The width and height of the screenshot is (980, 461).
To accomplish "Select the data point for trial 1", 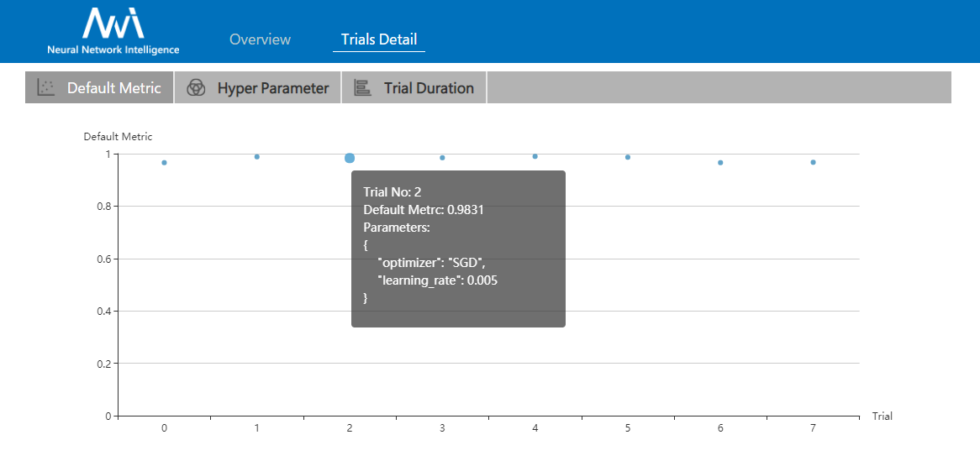I will tap(257, 157).
